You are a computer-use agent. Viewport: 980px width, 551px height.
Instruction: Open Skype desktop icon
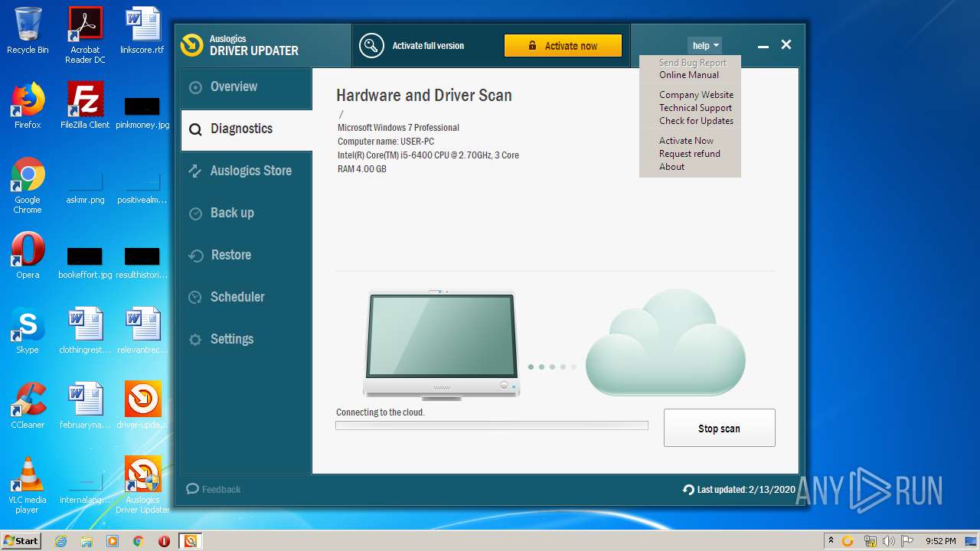(28, 331)
